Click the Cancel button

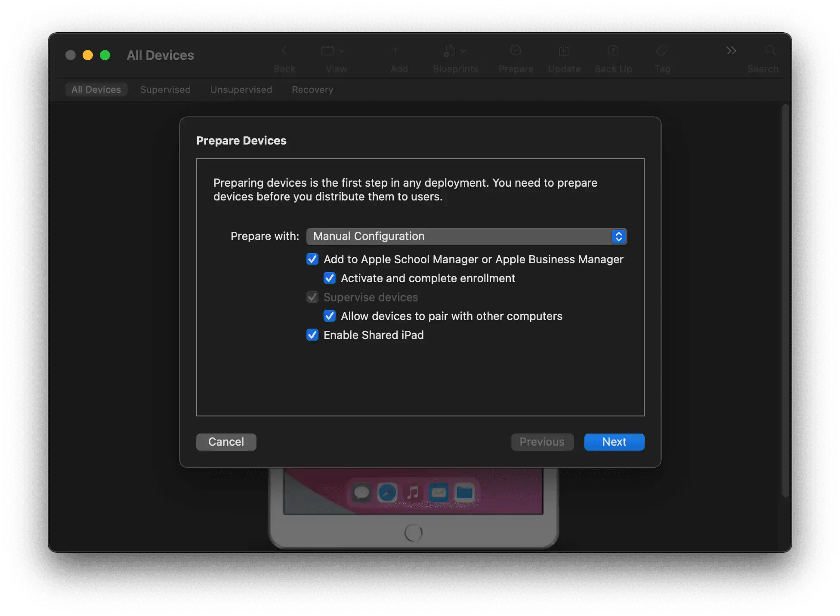click(226, 442)
